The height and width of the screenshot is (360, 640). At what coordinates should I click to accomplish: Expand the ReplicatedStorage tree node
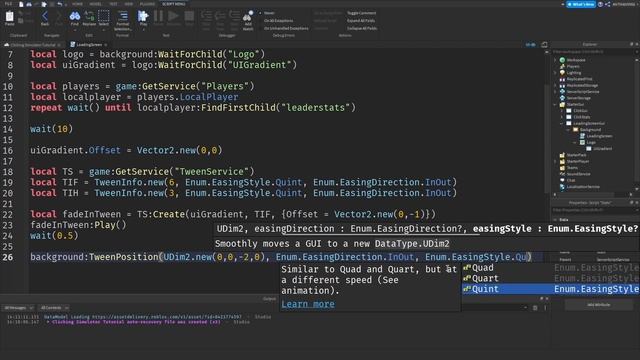click(x=555, y=85)
